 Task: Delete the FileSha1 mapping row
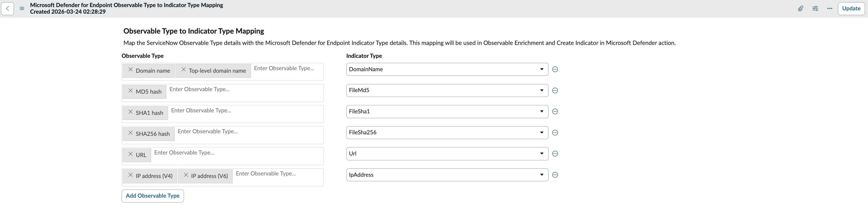[555, 111]
